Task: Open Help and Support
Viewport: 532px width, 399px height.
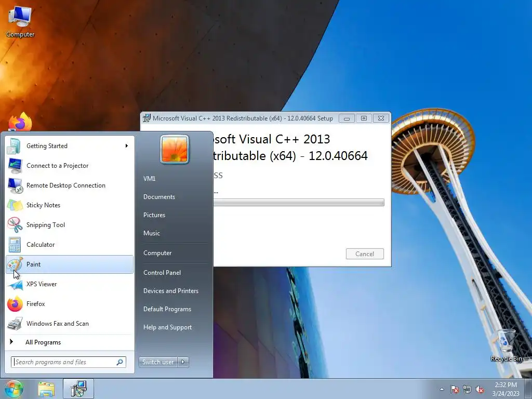Action: [x=168, y=327]
